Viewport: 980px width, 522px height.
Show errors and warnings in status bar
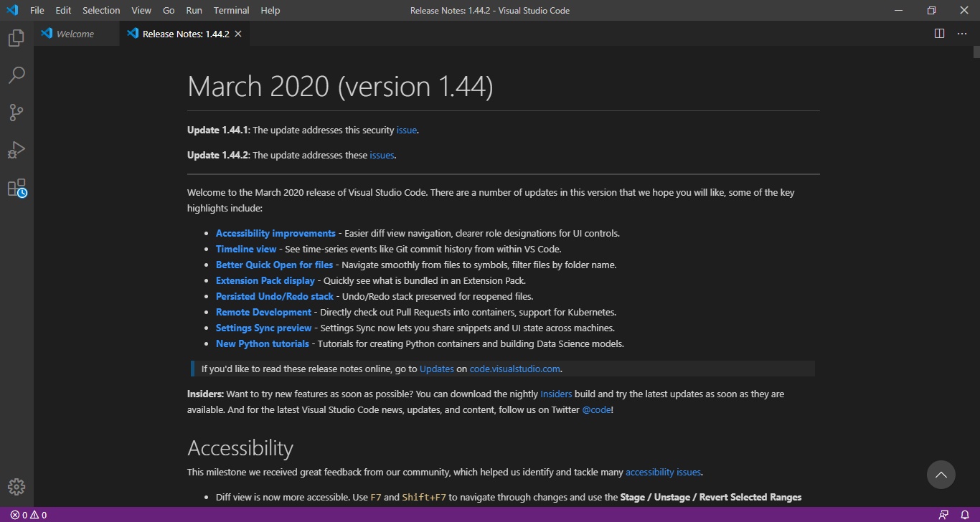pos(29,515)
